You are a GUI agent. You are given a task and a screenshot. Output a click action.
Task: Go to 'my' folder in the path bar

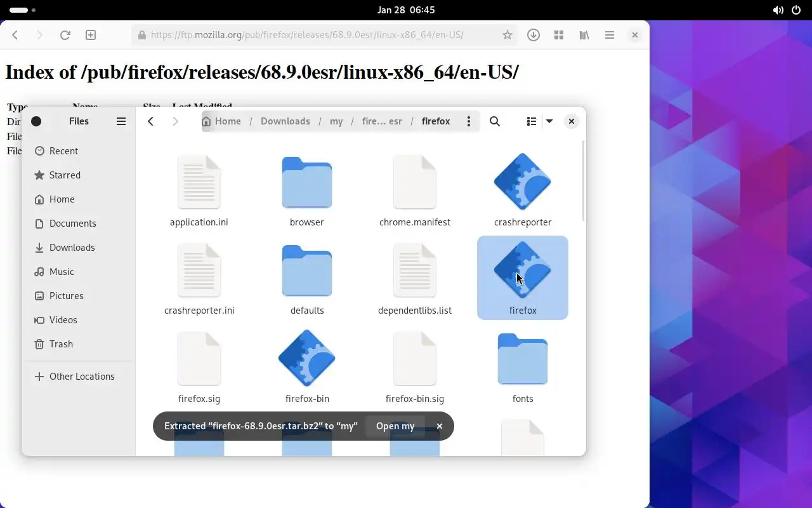click(336, 121)
